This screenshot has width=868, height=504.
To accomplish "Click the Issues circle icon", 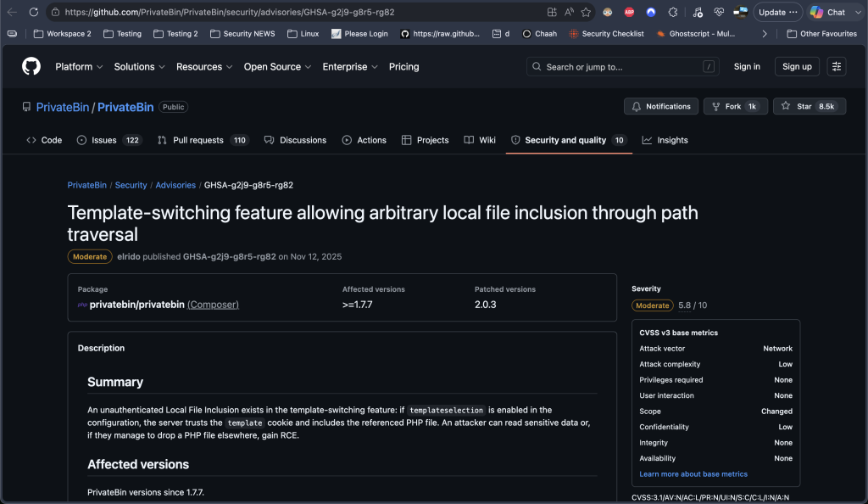I will [x=81, y=140].
